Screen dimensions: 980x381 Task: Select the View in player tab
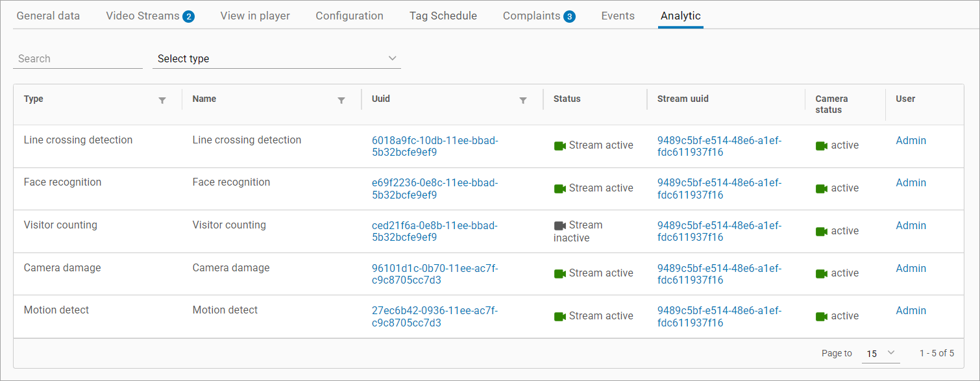click(255, 16)
